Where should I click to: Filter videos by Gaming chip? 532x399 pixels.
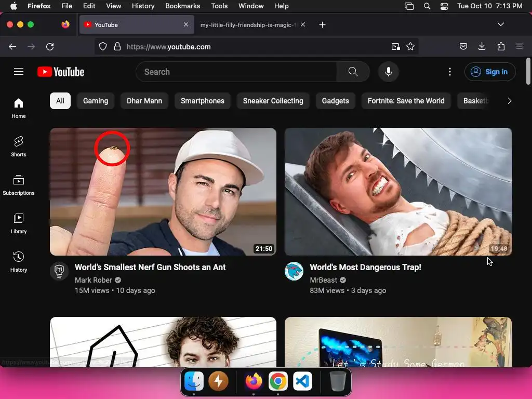[x=96, y=101]
